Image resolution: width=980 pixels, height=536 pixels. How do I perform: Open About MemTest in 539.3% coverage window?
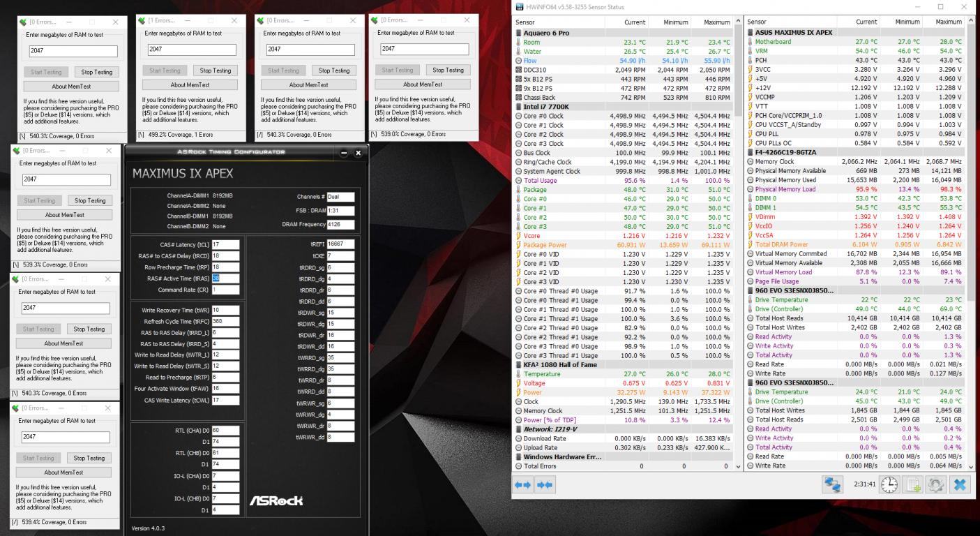[64, 215]
